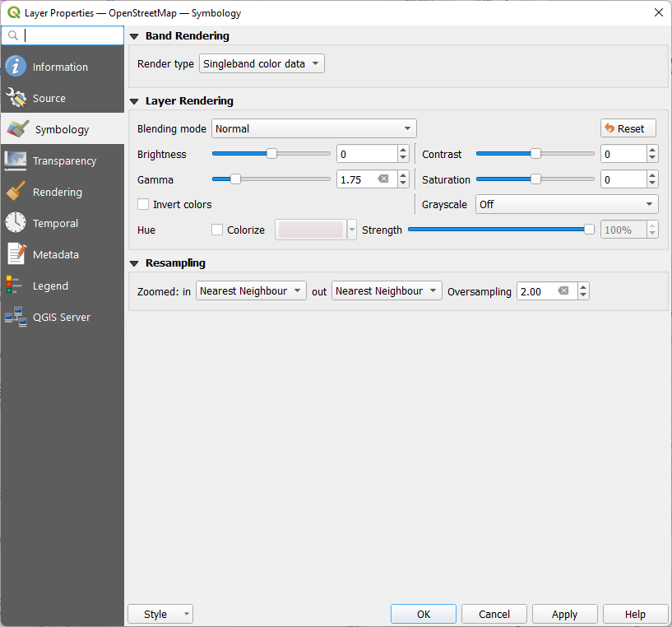Click the Saturation value field
This screenshot has width=672, height=627.
point(623,179)
